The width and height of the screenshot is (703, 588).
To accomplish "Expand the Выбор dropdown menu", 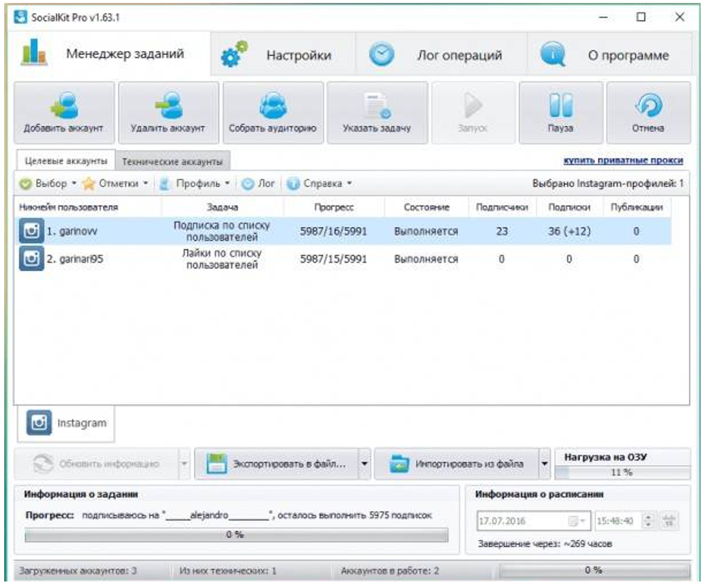I will click(48, 183).
